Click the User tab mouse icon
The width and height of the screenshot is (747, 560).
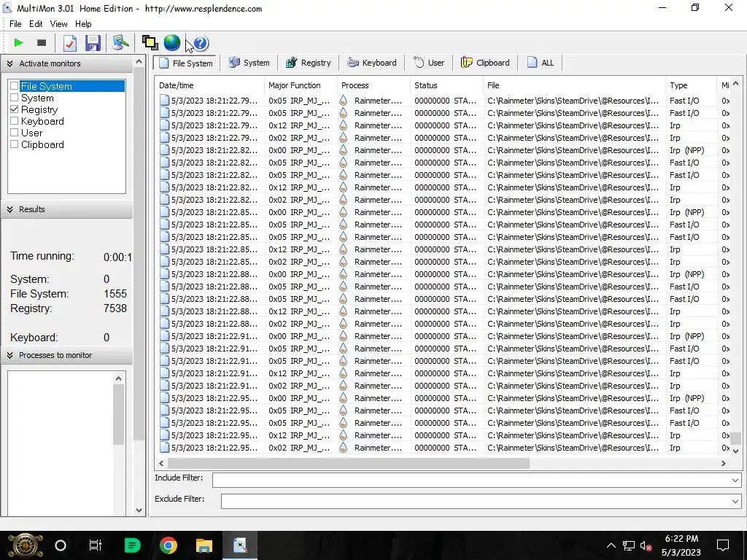419,63
